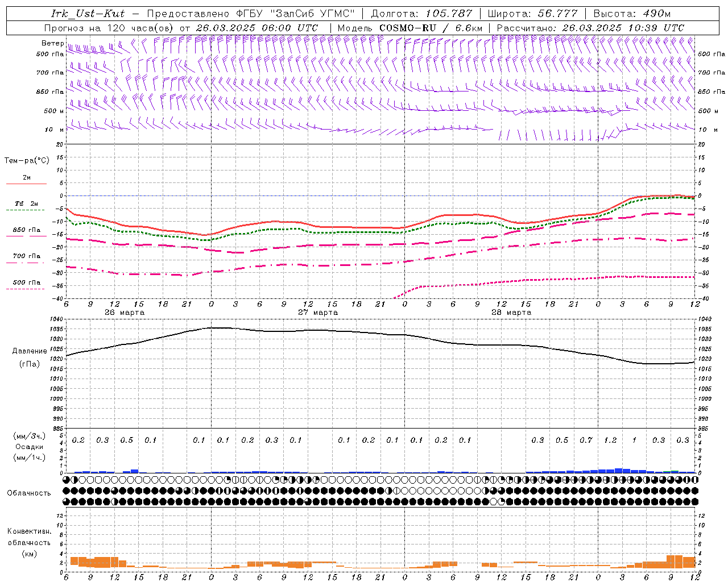Click the 0.7 precipitation amount value

pyautogui.click(x=586, y=440)
